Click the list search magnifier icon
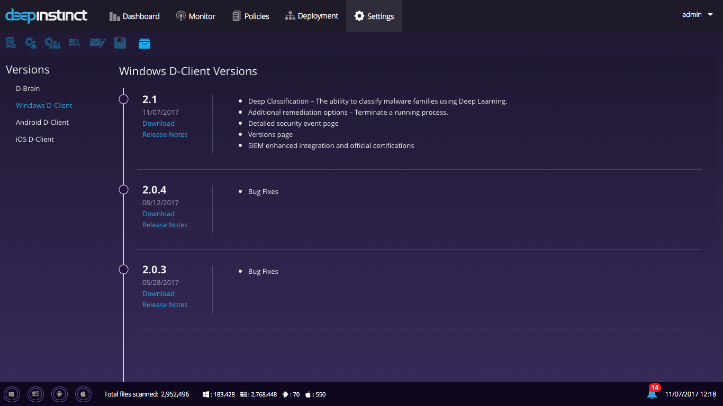This screenshot has height=406, width=723. 75,43
